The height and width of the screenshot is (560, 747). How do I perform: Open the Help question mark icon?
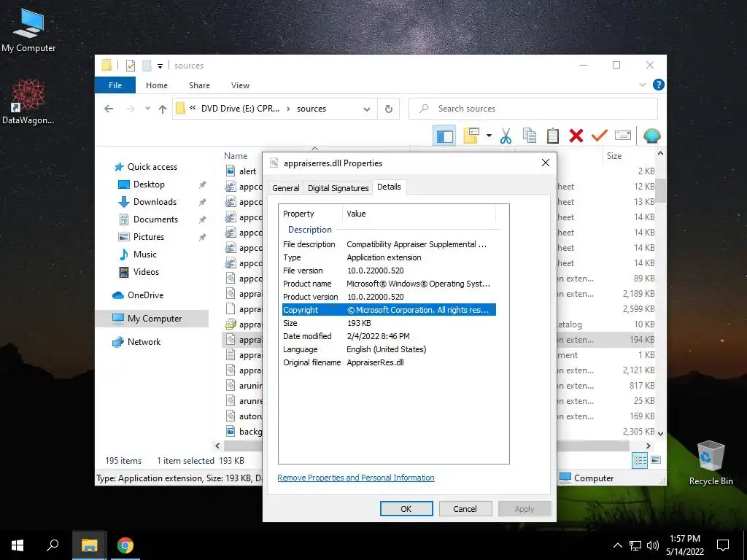(659, 85)
